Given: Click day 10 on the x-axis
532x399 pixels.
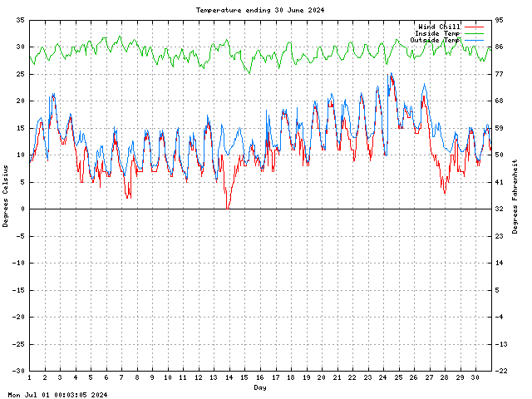Looking at the screenshot, I should click(x=168, y=377).
